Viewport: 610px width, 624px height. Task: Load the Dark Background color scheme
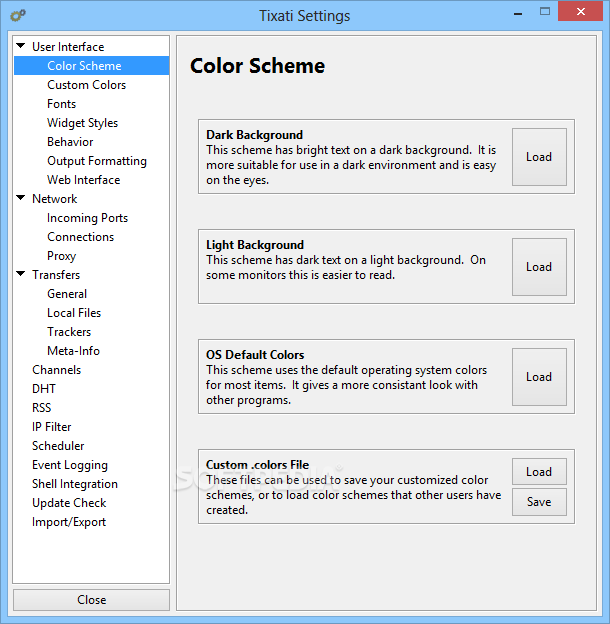[x=539, y=157]
